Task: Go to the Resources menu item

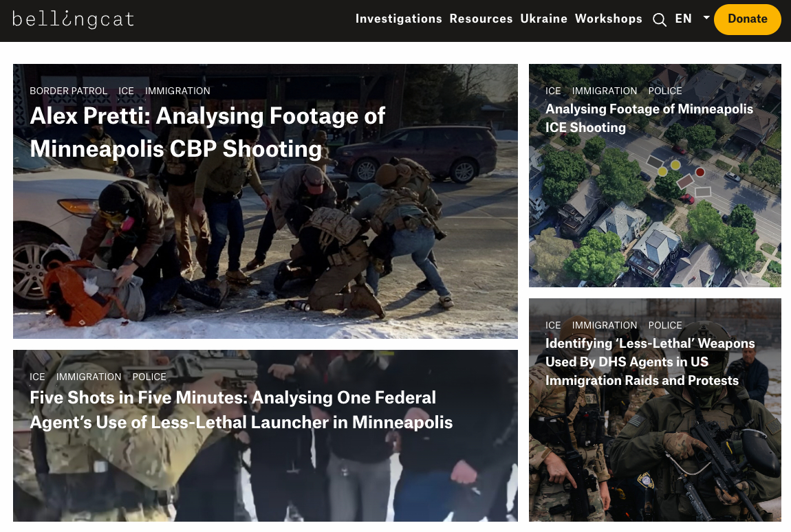Action: coord(481,19)
